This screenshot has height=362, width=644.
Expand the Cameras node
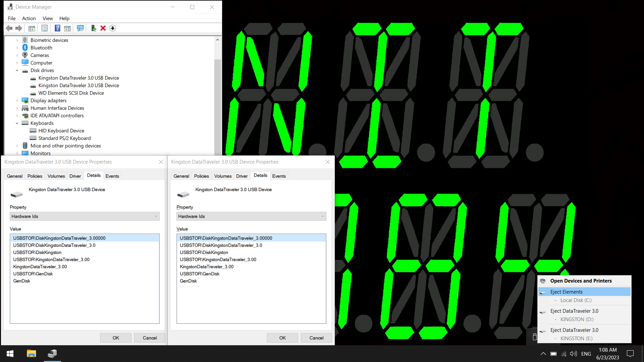tap(17, 55)
